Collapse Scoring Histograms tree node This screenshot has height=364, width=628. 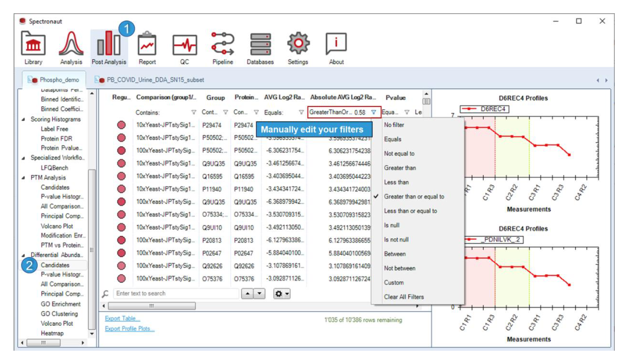click(x=23, y=120)
